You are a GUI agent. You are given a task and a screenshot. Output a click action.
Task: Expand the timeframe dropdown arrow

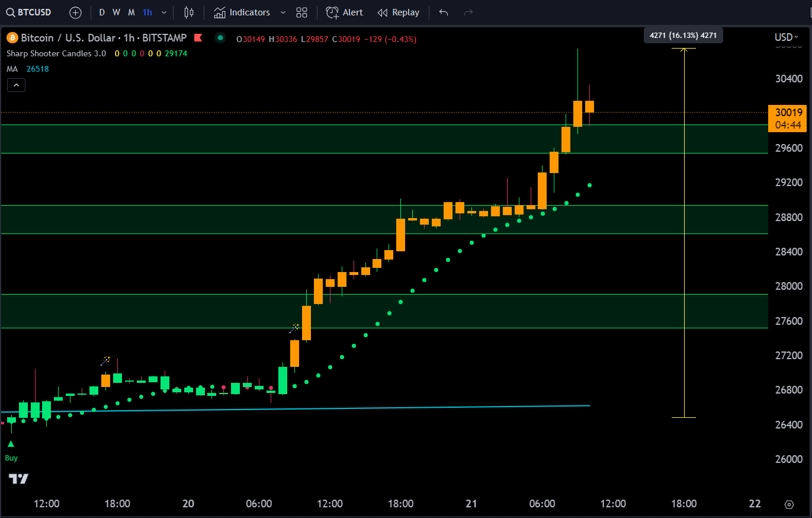(x=164, y=12)
